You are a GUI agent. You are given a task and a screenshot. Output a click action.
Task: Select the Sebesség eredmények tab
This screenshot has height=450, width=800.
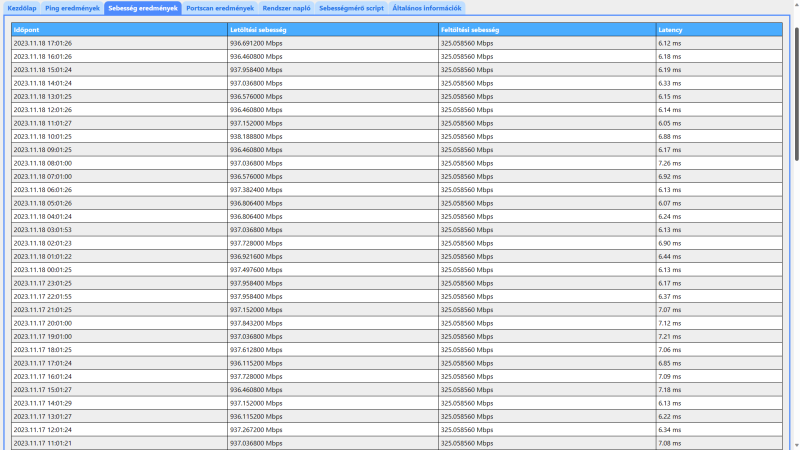(x=143, y=8)
